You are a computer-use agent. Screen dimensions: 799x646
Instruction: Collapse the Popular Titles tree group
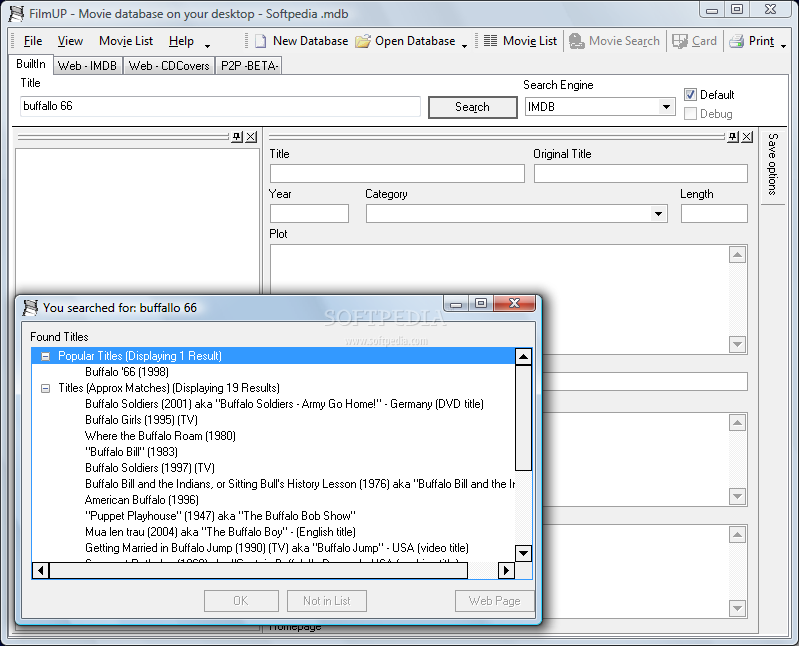point(45,356)
